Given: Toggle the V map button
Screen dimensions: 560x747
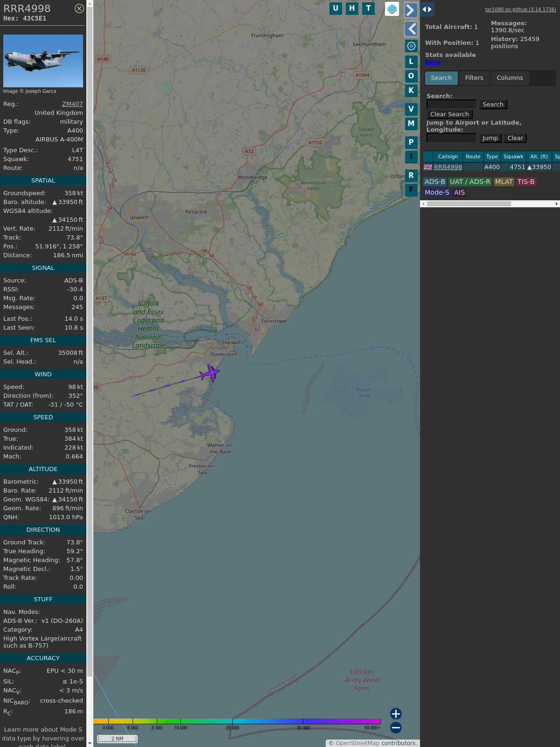Looking at the screenshot, I should pyautogui.click(x=411, y=109).
